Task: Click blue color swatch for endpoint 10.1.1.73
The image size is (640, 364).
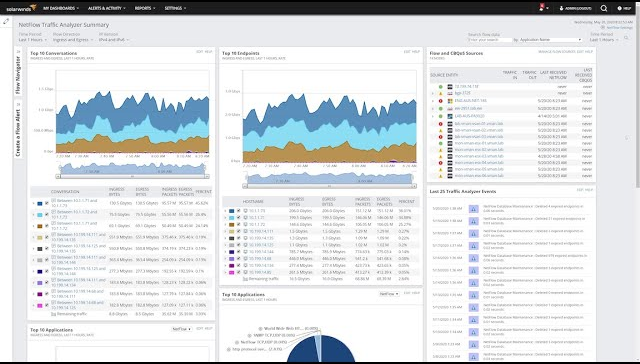Action: (231, 211)
